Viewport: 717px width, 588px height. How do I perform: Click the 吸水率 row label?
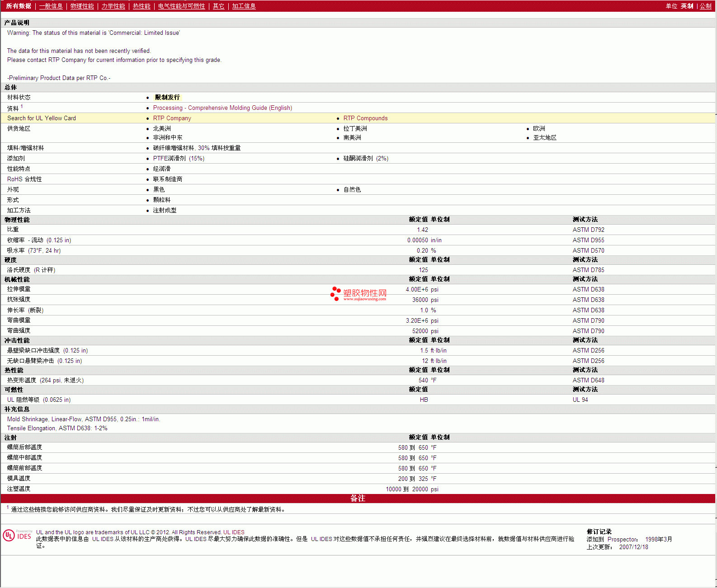click(34, 251)
